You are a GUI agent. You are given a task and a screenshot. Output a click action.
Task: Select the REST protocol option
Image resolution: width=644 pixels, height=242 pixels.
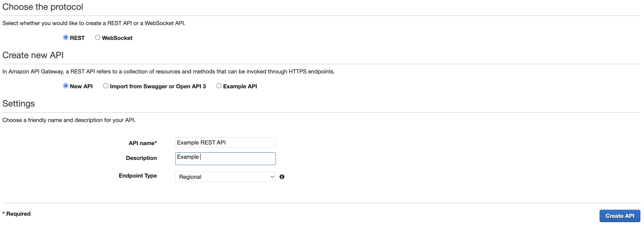point(66,37)
